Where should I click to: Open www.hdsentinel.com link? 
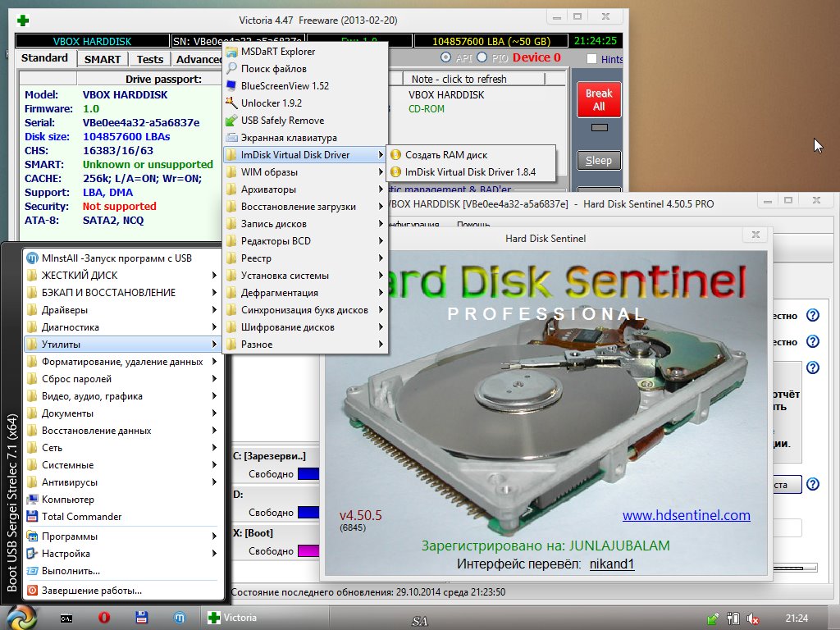[687, 515]
